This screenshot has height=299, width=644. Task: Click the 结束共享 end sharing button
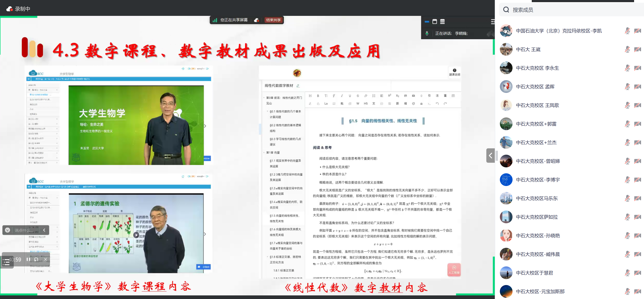tap(273, 20)
